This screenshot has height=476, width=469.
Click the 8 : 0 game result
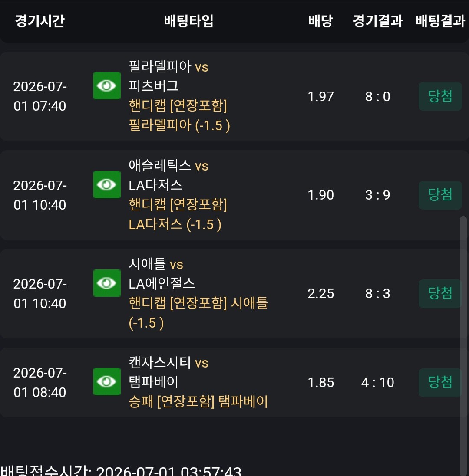(377, 96)
